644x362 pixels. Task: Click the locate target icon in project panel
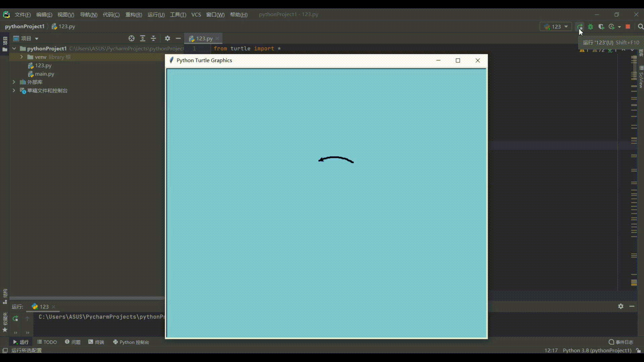131,38
